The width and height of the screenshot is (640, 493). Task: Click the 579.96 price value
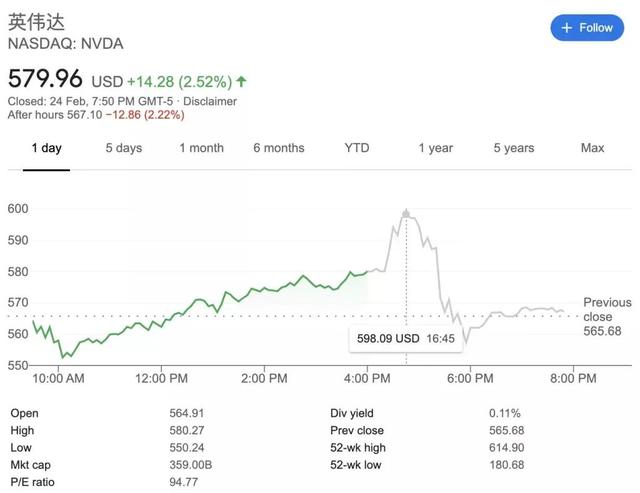coord(45,78)
